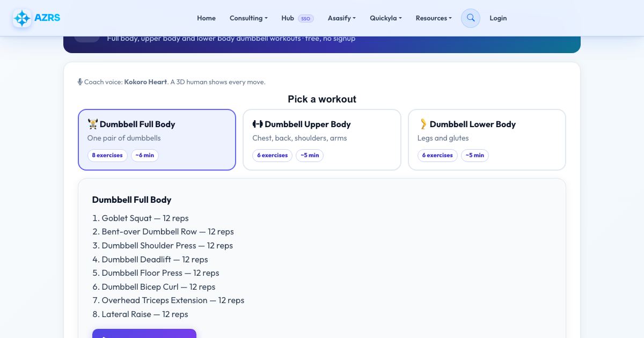This screenshot has height=338, width=644.
Task: Click the microphone icon beside Coach voice
Action: (x=80, y=82)
